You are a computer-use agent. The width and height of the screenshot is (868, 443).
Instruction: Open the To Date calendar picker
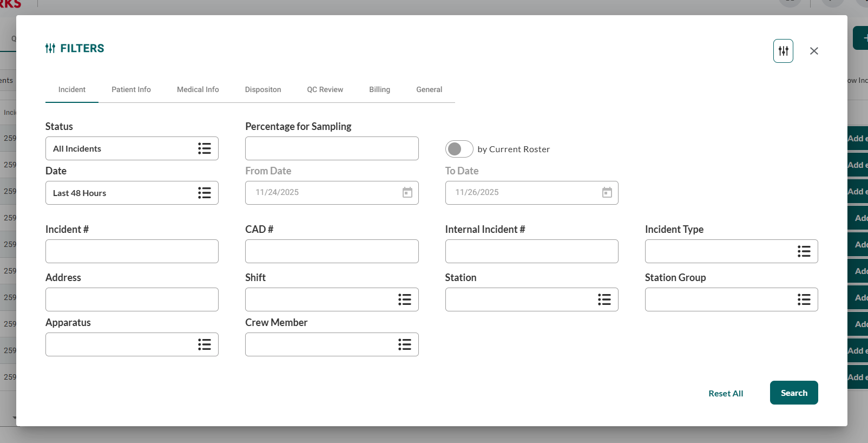pyautogui.click(x=607, y=193)
